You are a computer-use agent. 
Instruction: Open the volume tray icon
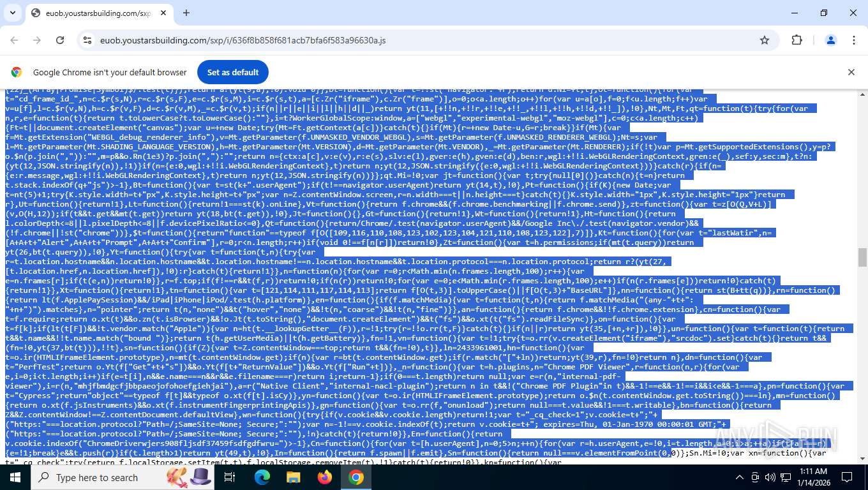tap(770, 477)
